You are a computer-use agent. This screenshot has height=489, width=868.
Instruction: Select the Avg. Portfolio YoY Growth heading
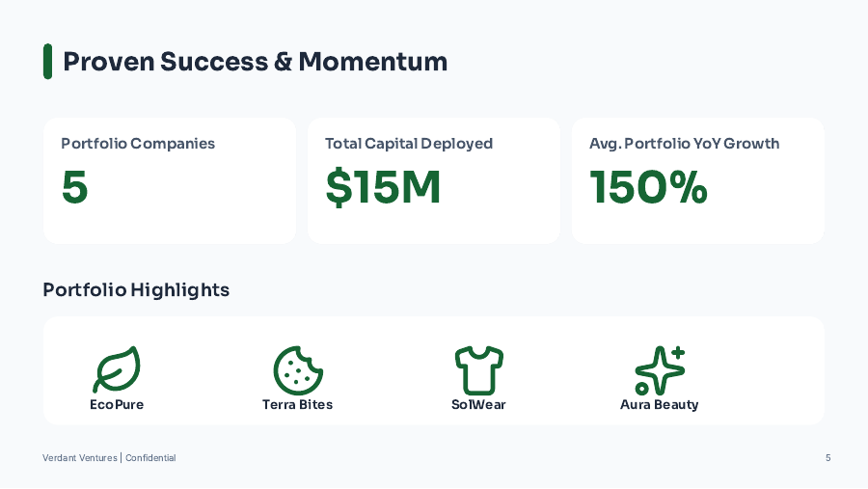684,144
